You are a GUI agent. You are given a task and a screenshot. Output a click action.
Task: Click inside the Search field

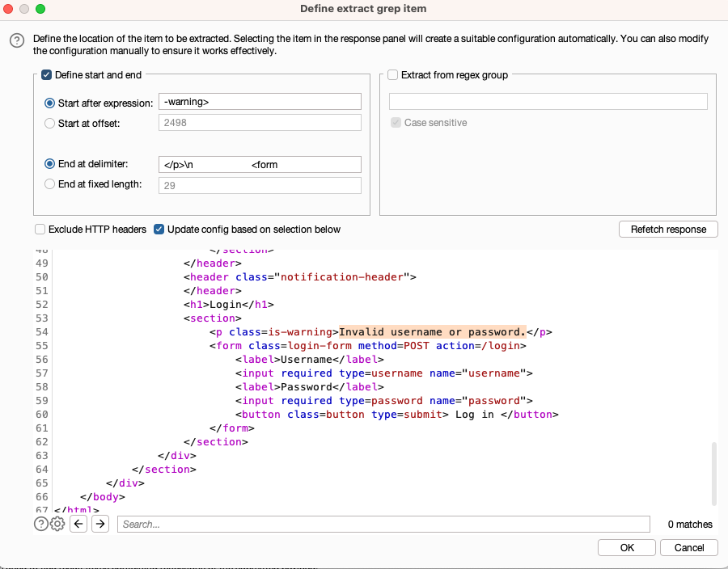[x=384, y=524]
